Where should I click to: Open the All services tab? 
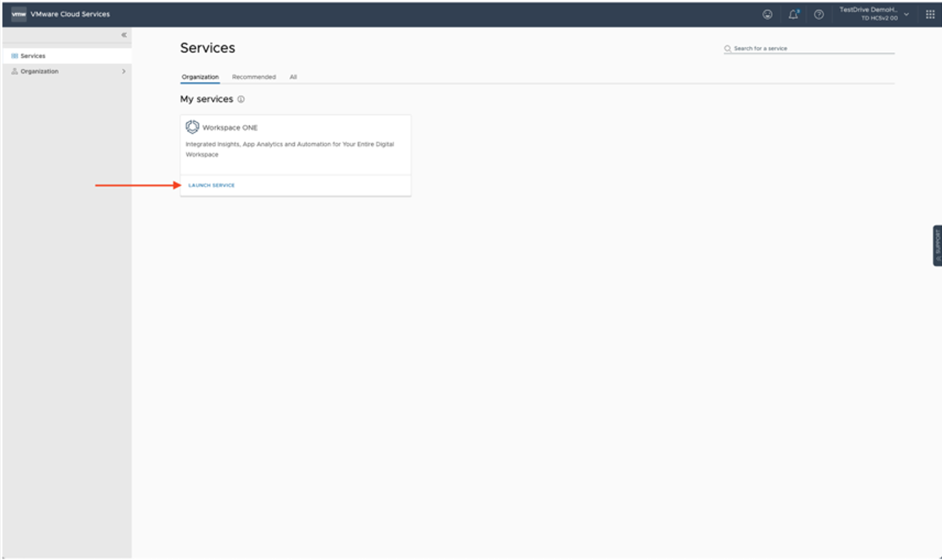coord(293,77)
